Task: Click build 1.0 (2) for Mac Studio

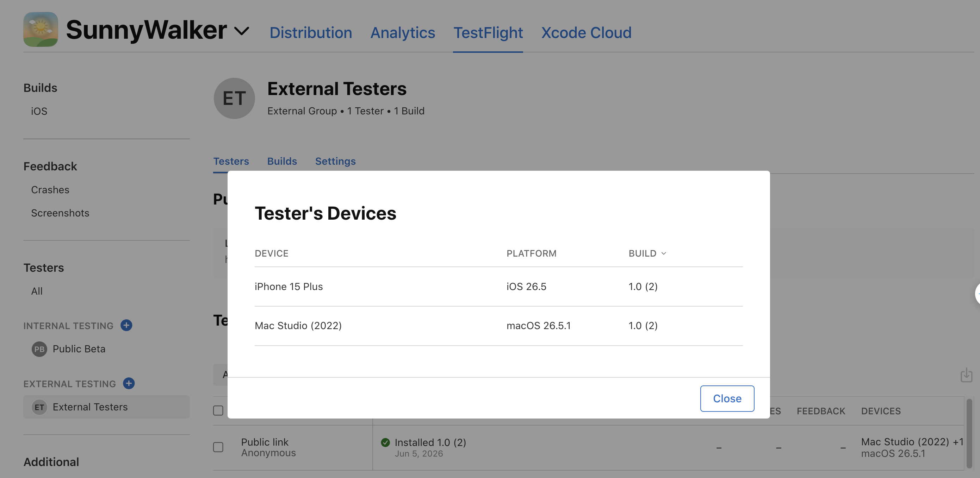Action: 643,326
